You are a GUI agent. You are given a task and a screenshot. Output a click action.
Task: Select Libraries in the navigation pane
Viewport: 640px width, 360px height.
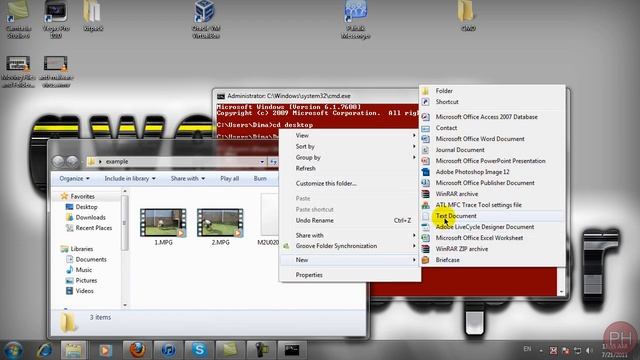[x=81, y=249]
